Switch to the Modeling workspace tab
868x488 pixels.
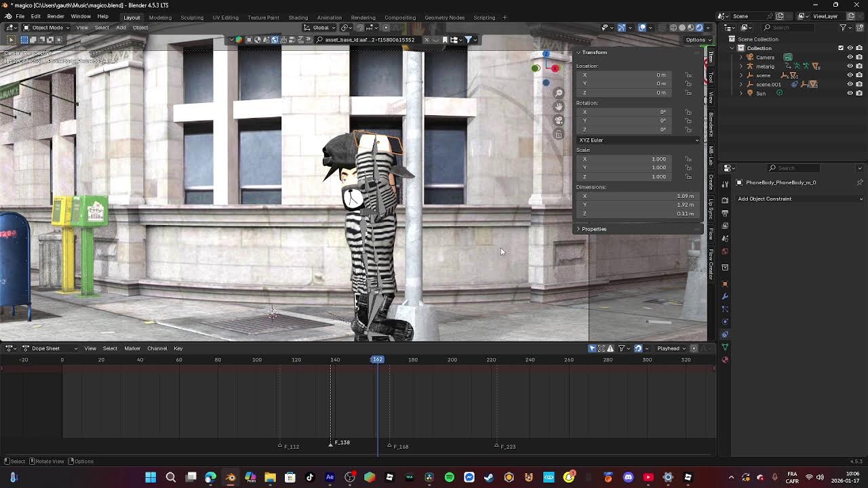[x=160, y=17]
